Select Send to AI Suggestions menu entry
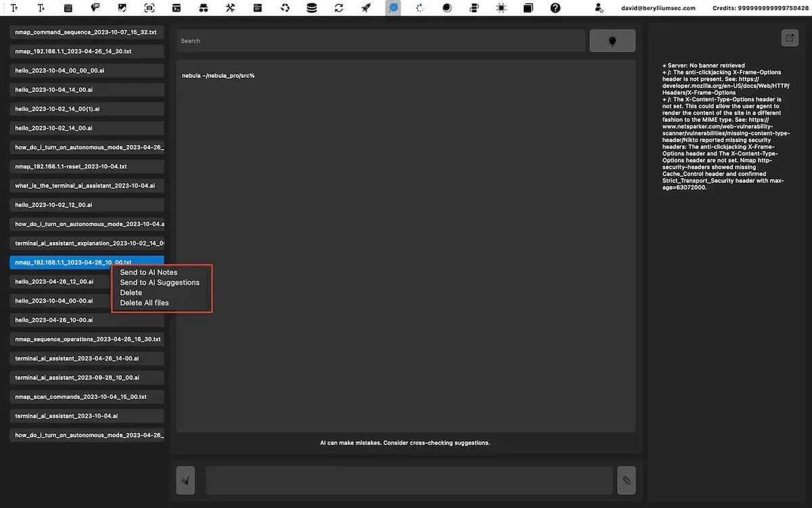 [160, 282]
